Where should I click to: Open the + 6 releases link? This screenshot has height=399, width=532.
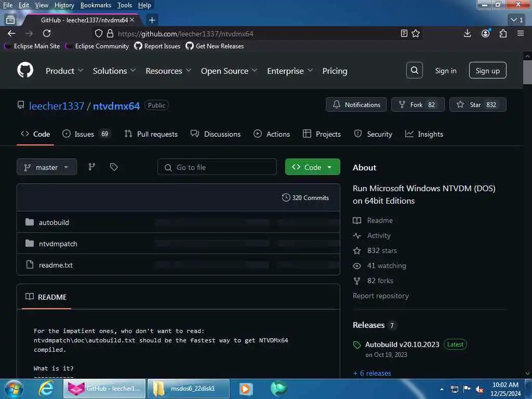(x=372, y=373)
